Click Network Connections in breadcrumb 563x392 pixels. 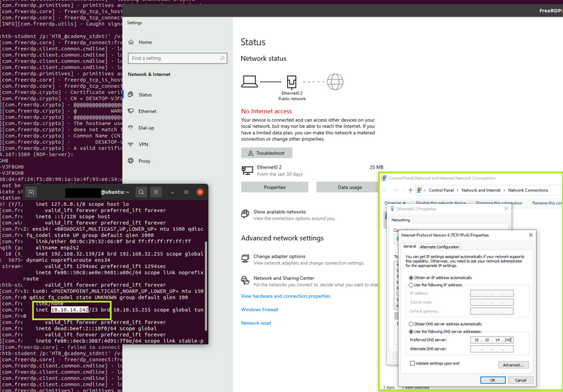pos(528,190)
